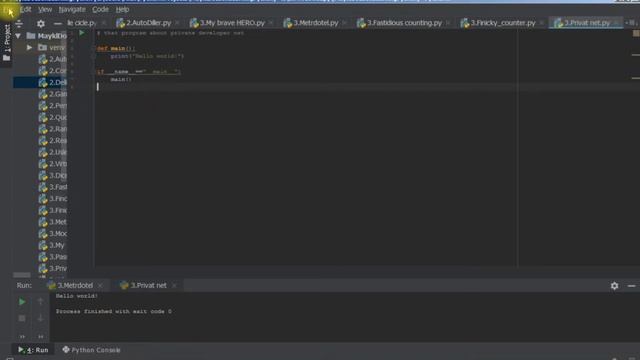
Task: Open the 2.Aut file in project tree
Action: (52, 59)
